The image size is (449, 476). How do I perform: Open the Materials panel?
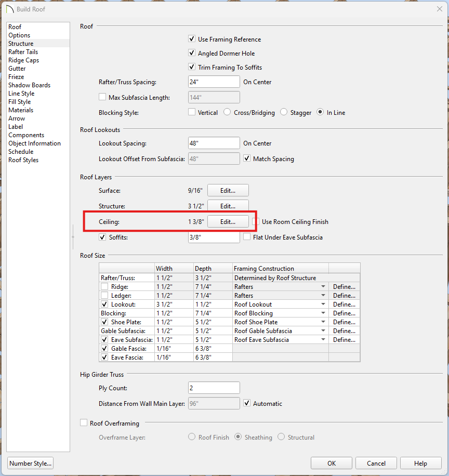pyautogui.click(x=21, y=110)
